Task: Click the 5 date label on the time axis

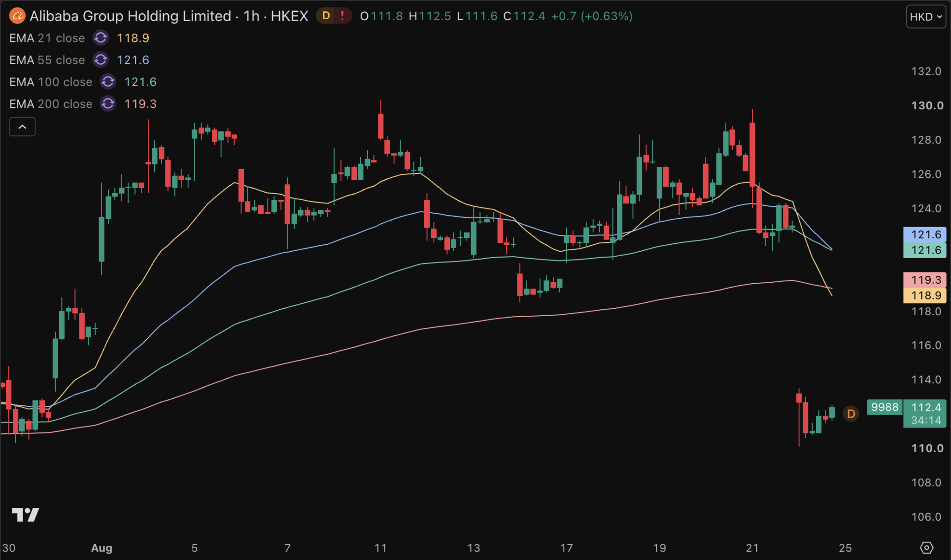Action: (x=195, y=548)
